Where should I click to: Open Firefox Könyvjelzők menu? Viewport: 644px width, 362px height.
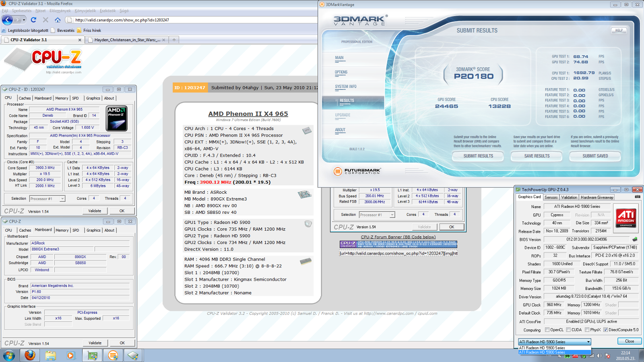click(85, 11)
